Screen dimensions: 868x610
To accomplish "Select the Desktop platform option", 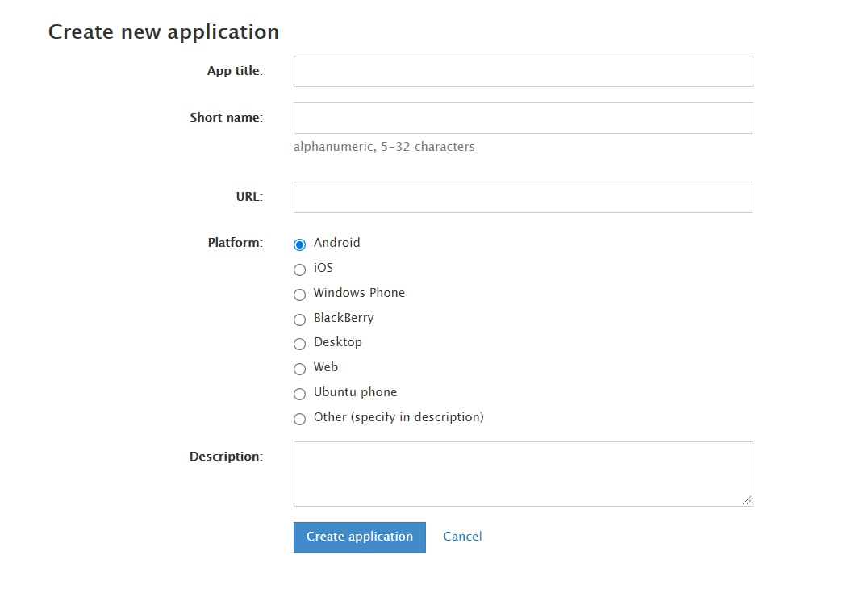I will point(299,345).
